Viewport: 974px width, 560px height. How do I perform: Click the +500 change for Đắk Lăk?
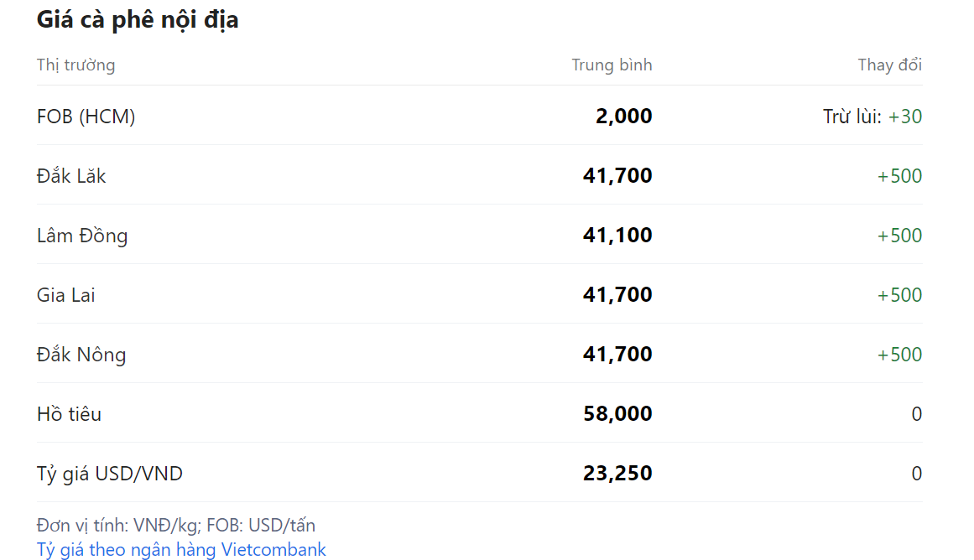899,176
